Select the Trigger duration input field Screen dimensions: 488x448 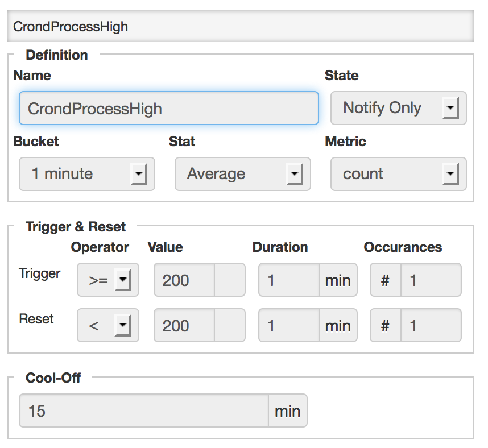pos(288,280)
